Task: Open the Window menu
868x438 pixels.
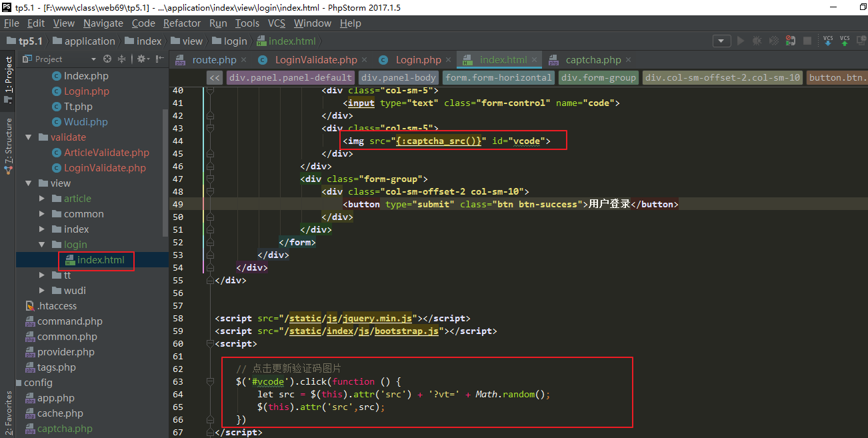Action: coord(313,23)
